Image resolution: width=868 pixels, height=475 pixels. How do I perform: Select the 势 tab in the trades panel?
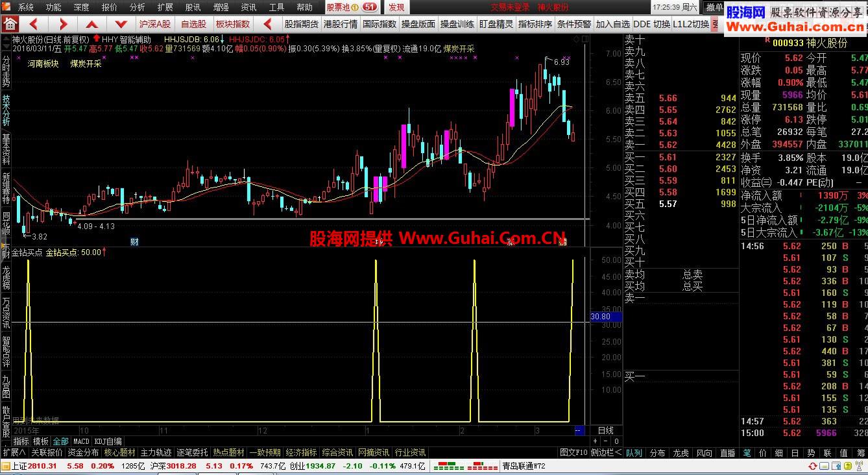click(x=811, y=453)
